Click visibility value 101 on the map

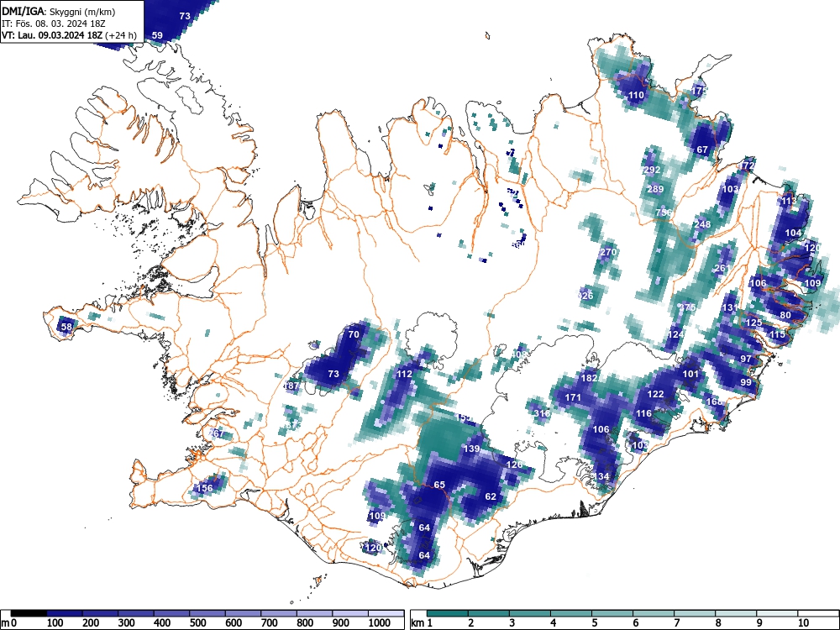coord(690,374)
